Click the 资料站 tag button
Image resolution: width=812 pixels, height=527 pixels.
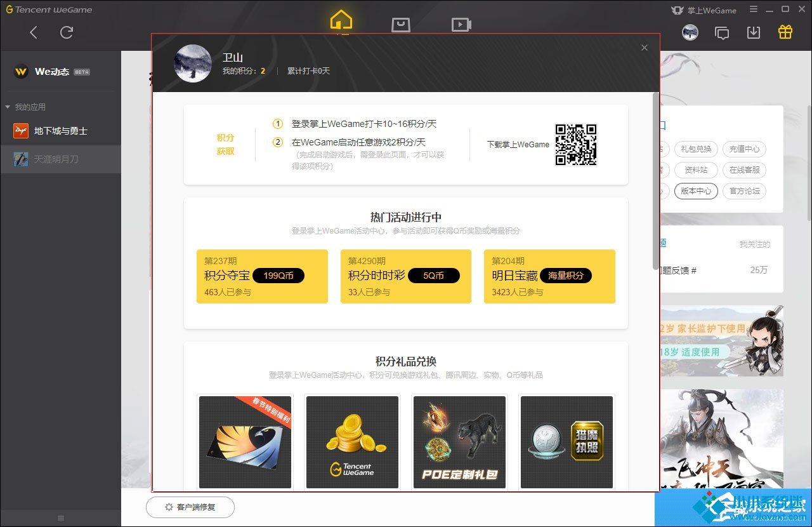click(696, 170)
